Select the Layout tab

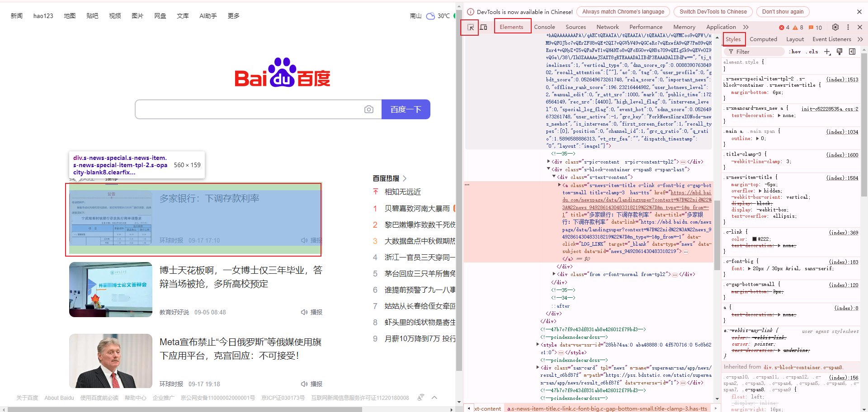795,39
